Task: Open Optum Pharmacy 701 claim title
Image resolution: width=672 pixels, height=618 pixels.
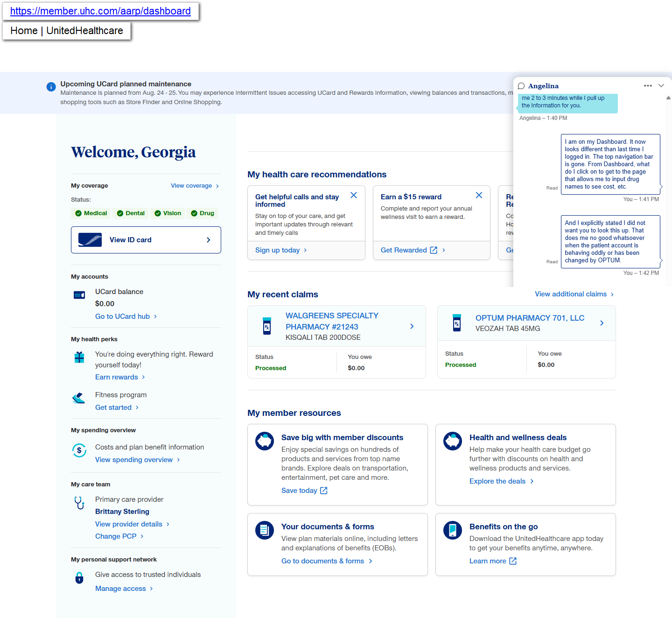Action: pos(530,318)
